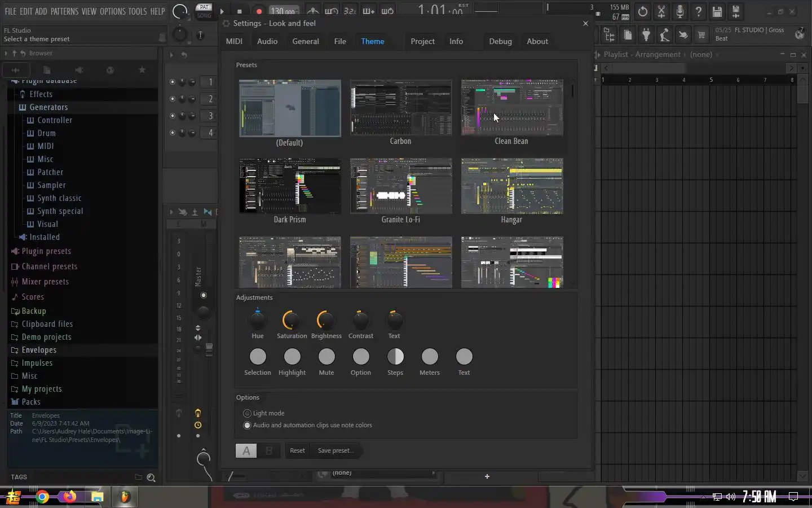
Task: Select the Synth classic category
Action: [x=59, y=198]
